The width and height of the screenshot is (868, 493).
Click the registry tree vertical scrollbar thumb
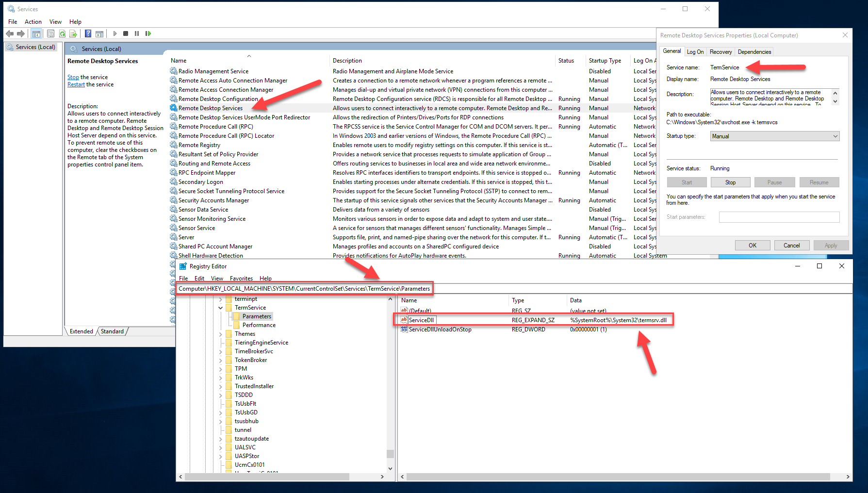tap(390, 454)
